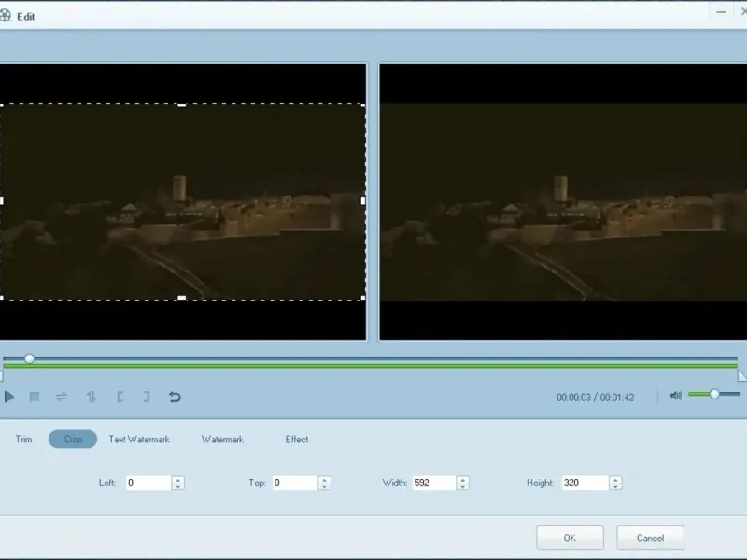Click the playback seek bar handle
747x560 pixels.
pos(30,358)
